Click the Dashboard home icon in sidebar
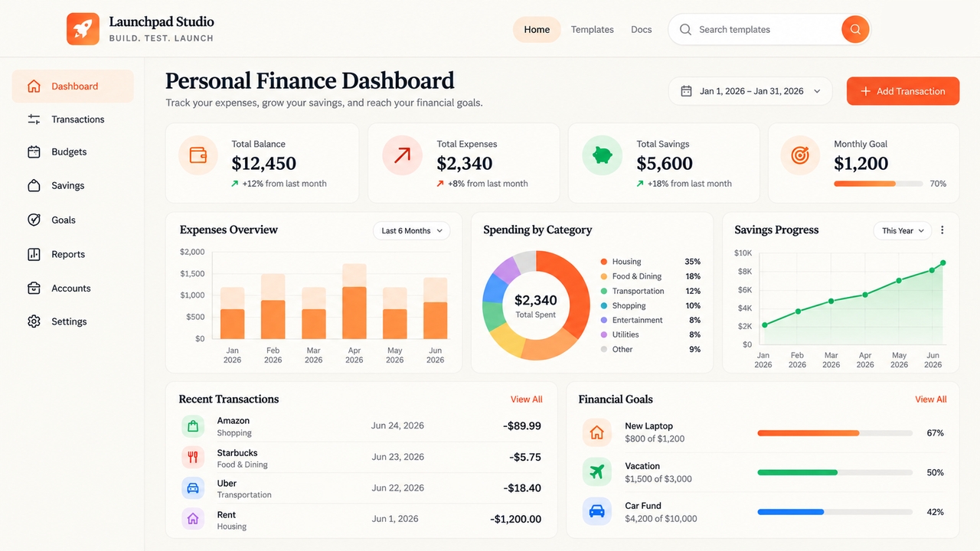 coord(34,86)
